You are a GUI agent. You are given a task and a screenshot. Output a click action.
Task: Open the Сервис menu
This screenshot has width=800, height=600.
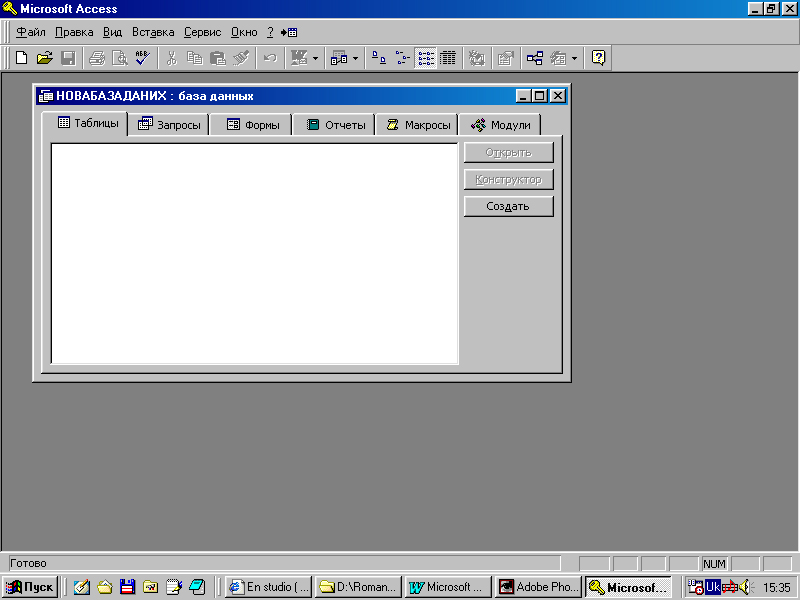pyautogui.click(x=203, y=32)
